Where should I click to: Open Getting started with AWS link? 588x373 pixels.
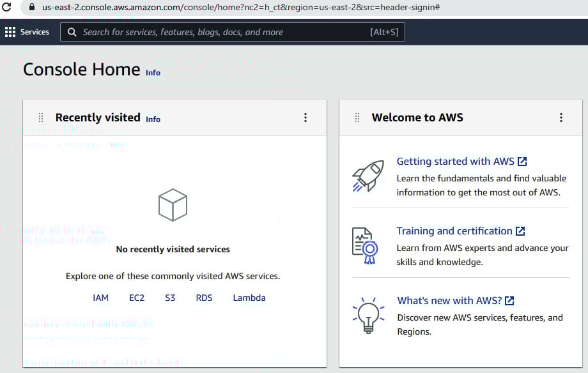456,162
